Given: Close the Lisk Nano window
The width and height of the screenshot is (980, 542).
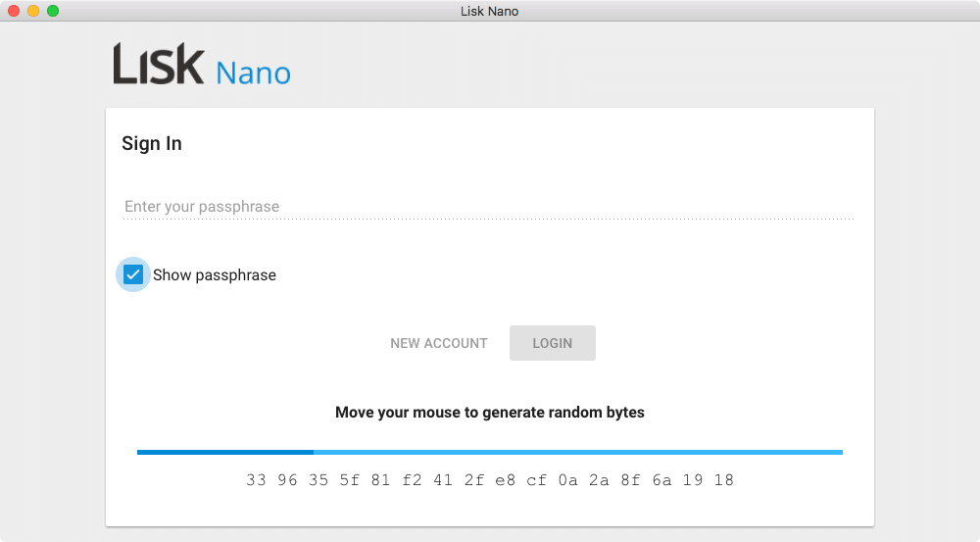Looking at the screenshot, I should tap(14, 11).
